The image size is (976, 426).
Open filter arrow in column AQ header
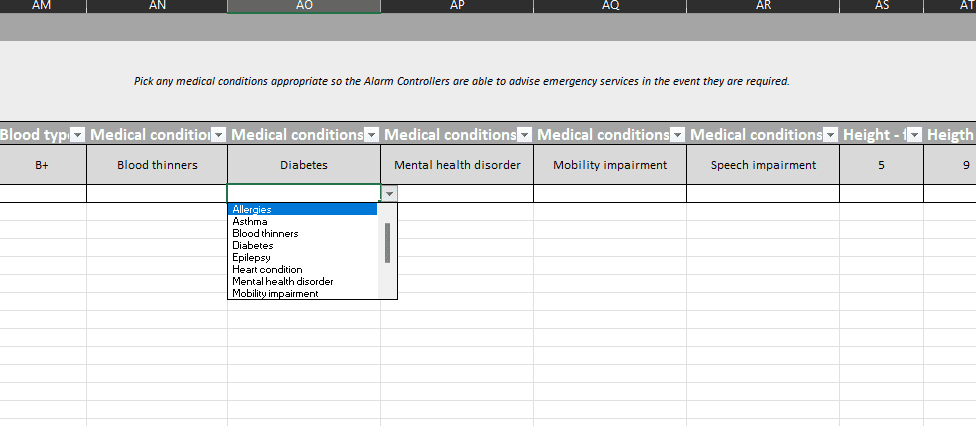tap(677, 135)
